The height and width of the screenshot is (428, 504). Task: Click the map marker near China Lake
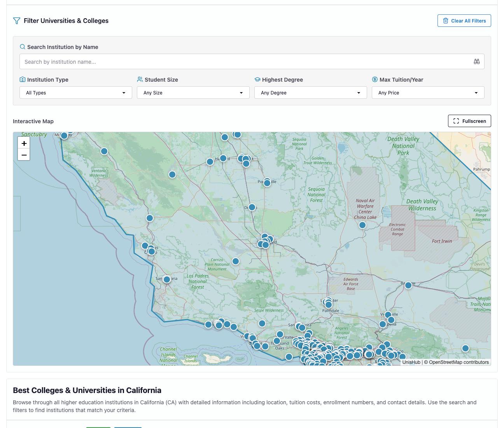click(x=362, y=225)
